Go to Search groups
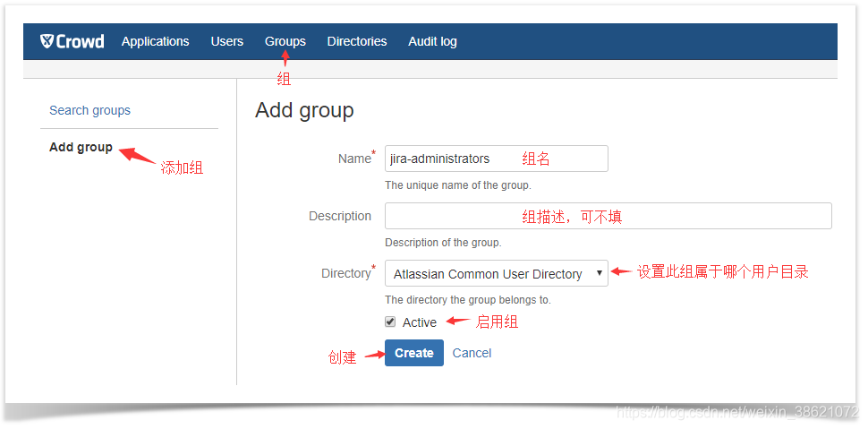 click(89, 110)
